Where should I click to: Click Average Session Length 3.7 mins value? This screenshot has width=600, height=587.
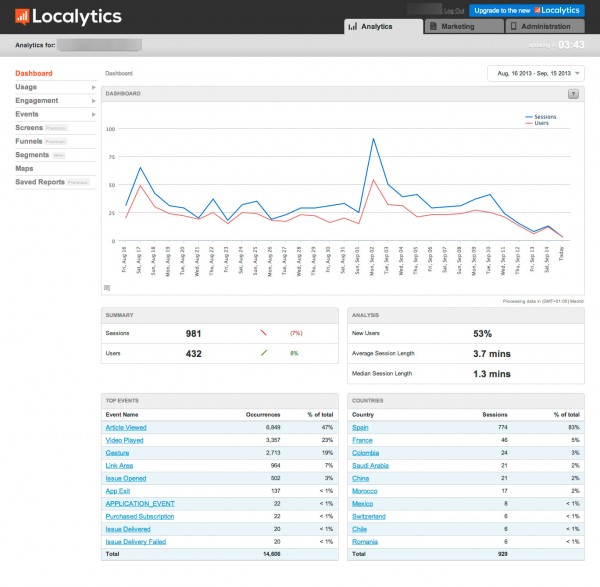tap(492, 354)
